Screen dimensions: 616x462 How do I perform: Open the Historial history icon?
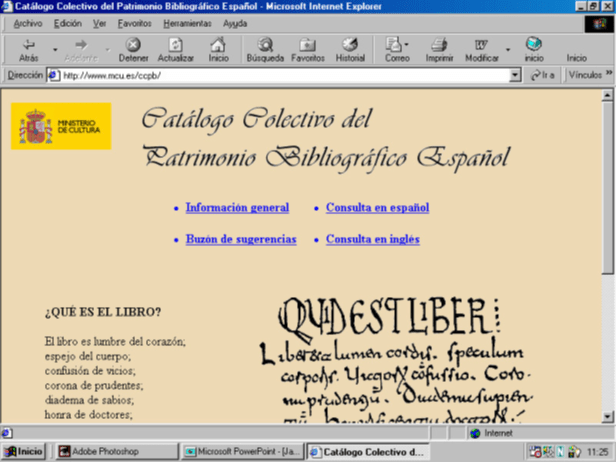tap(350, 45)
